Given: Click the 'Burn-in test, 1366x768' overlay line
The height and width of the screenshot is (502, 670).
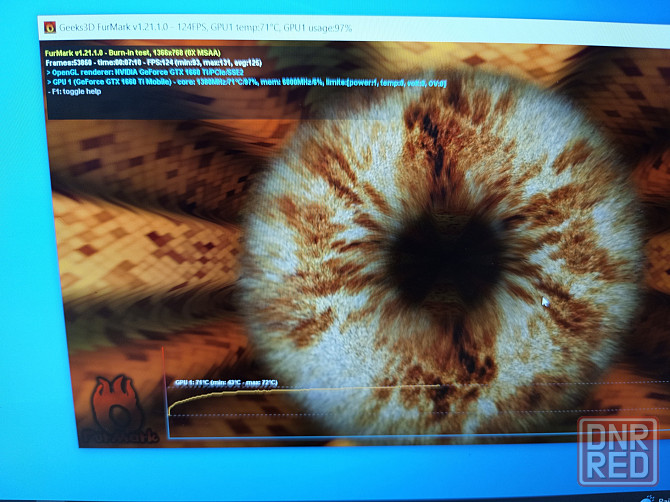Looking at the screenshot, I should [x=132, y=53].
